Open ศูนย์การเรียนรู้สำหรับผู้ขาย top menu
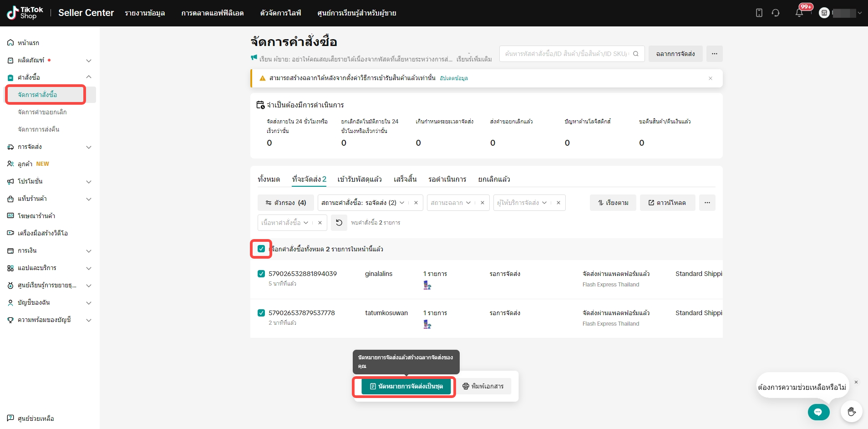 click(357, 13)
